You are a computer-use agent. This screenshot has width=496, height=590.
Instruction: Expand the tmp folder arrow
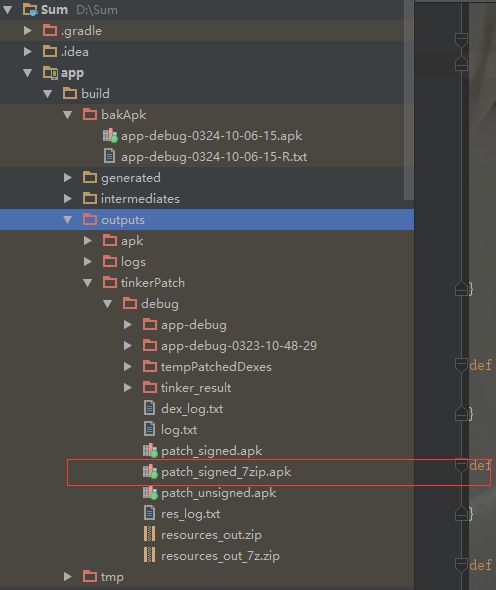[x=68, y=576]
